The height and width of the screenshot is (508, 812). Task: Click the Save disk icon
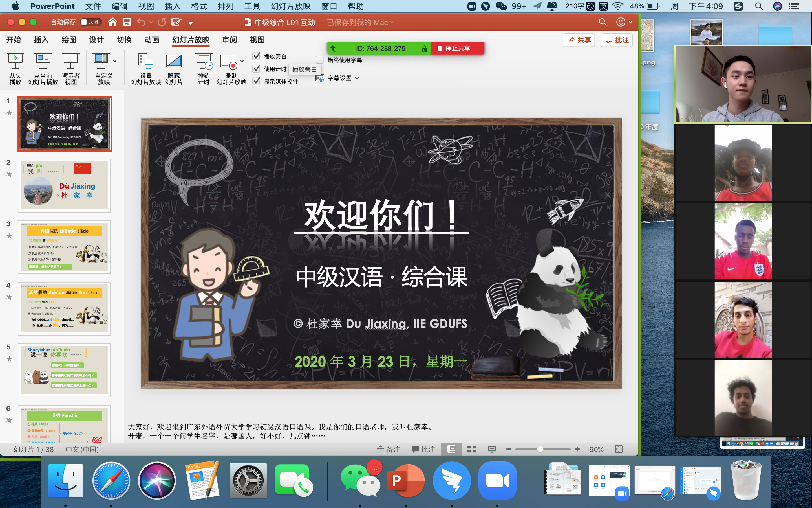[x=127, y=22]
